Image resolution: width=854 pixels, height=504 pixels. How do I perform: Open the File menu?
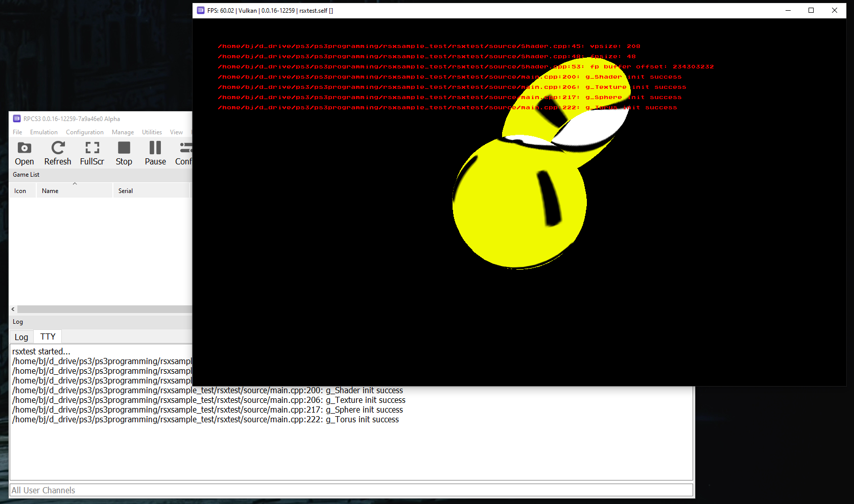[x=17, y=132]
